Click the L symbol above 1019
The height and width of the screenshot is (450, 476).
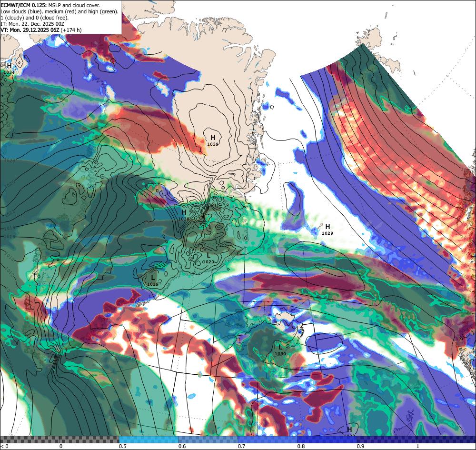[x=153, y=278]
